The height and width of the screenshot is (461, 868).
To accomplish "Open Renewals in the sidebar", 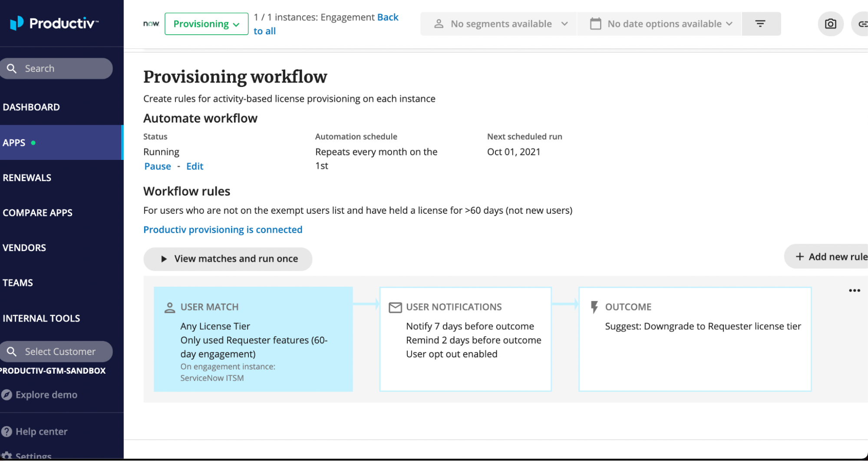I will (x=27, y=178).
